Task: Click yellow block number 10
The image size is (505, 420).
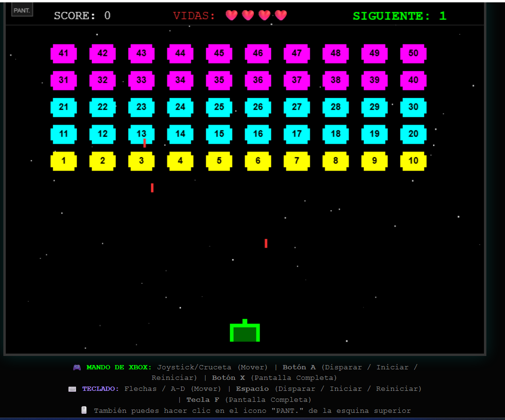Action: coord(414,161)
